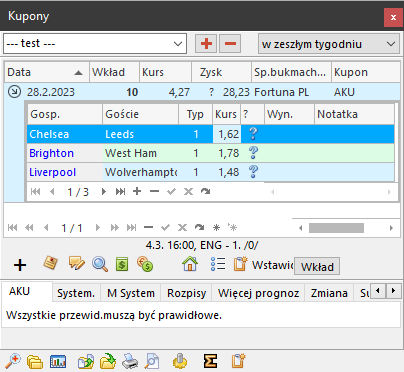Click the red plus add-coupon-group button
The width and height of the screenshot is (404, 372).
(x=206, y=43)
